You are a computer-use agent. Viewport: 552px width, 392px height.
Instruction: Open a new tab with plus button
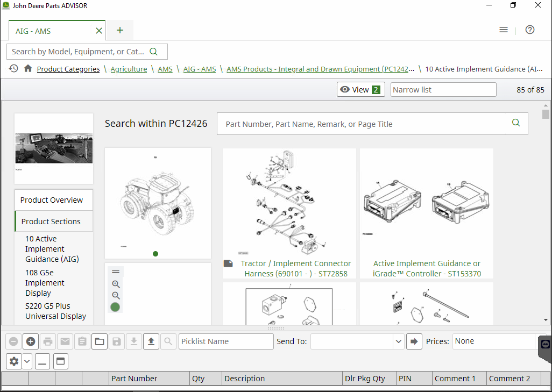click(x=120, y=30)
